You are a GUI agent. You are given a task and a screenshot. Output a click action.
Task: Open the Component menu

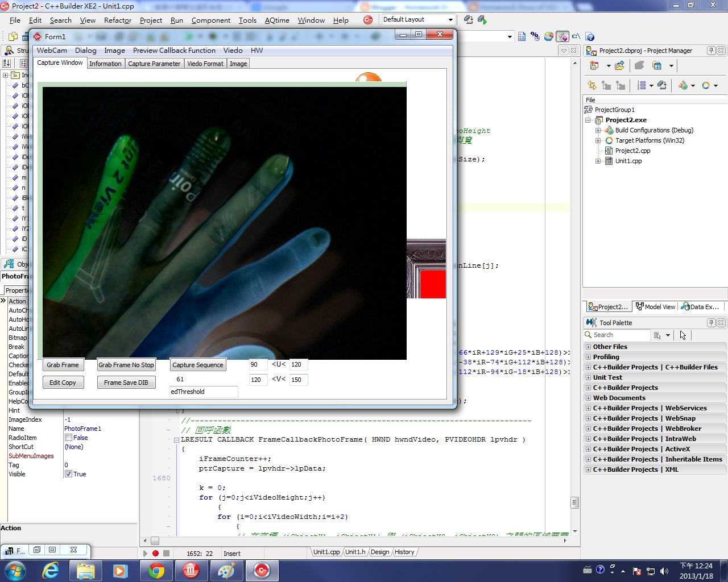[211, 20]
